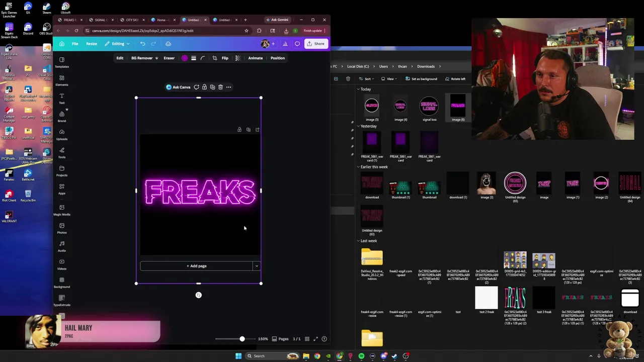Collapse the Earlier this week group
The height and width of the screenshot is (362, 644).
tap(358, 167)
